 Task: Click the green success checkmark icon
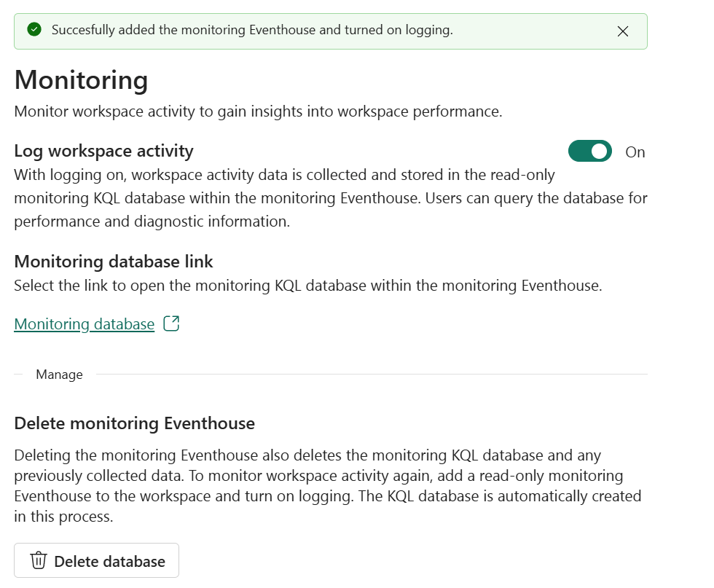tap(34, 30)
